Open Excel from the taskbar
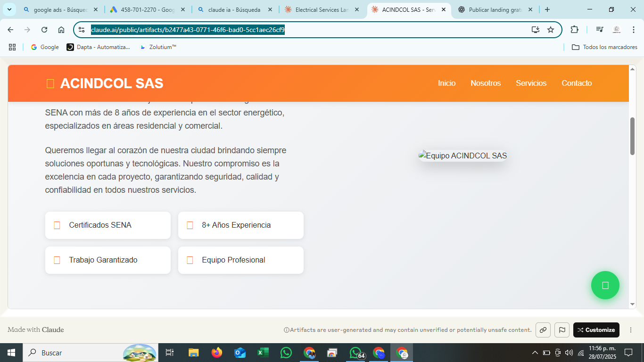Image resolution: width=644 pixels, height=362 pixels. 263,353
